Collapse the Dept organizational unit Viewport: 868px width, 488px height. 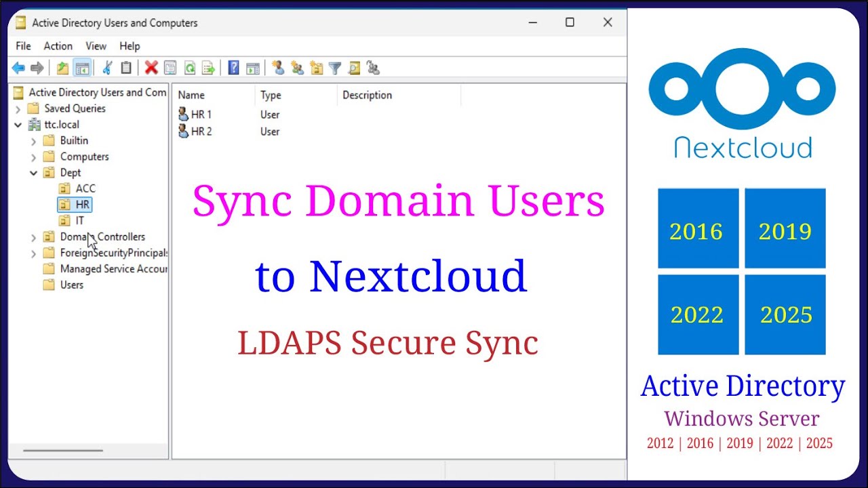(34, 173)
